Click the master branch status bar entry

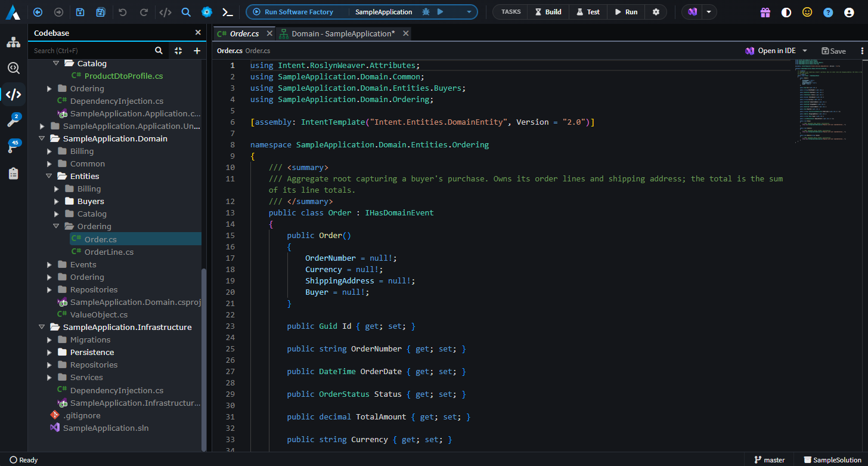[770, 460]
